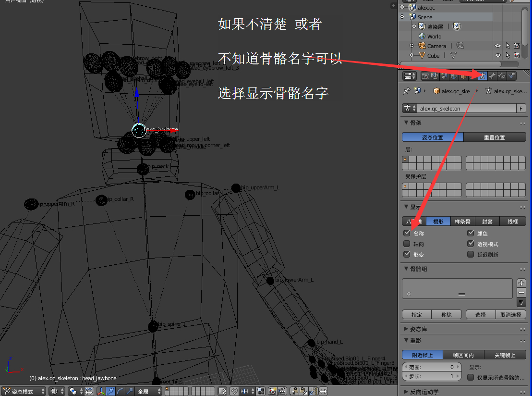Select the rotate manipulator arc icon
This screenshot has height=396, width=532.
pos(120,391)
